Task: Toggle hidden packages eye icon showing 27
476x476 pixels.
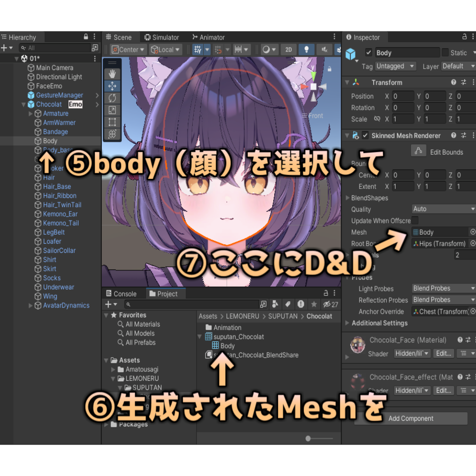Action: [x=331, y=304]
